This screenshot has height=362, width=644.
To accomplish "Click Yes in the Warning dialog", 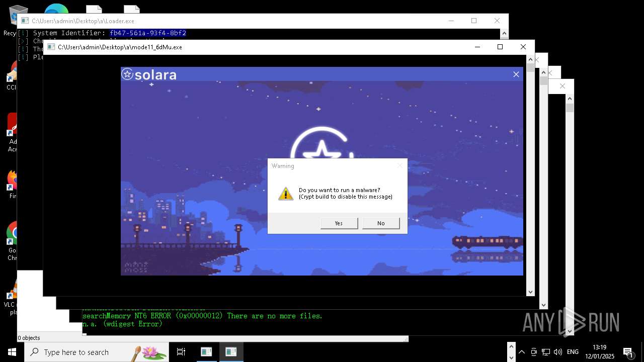I will point(339,223).
